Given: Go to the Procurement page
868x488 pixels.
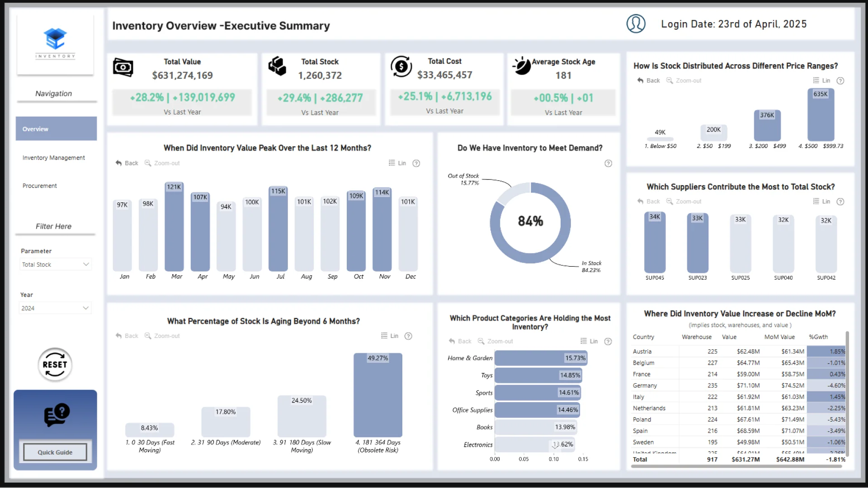Looking at the screenshot, I should pyautogui.click(x=40, y=186).
